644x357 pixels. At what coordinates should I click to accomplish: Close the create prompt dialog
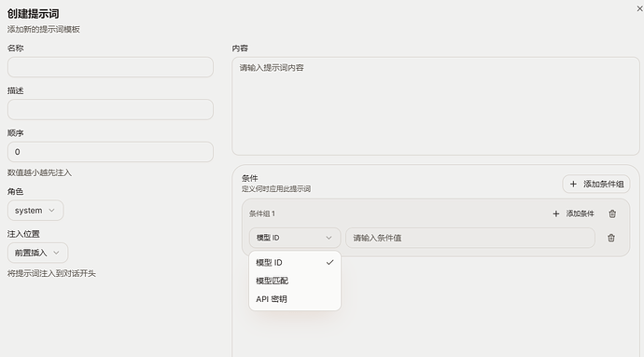tap(639, 8)
